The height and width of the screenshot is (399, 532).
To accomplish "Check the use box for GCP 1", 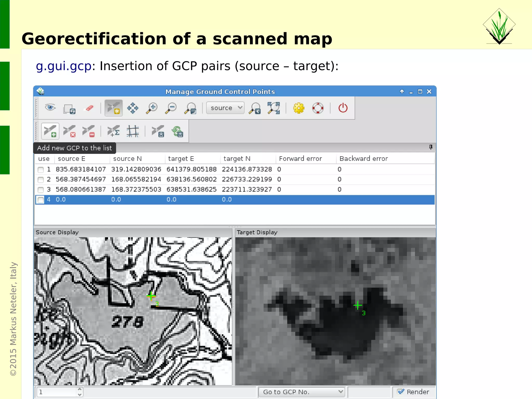I will click(x=41, y=170).
